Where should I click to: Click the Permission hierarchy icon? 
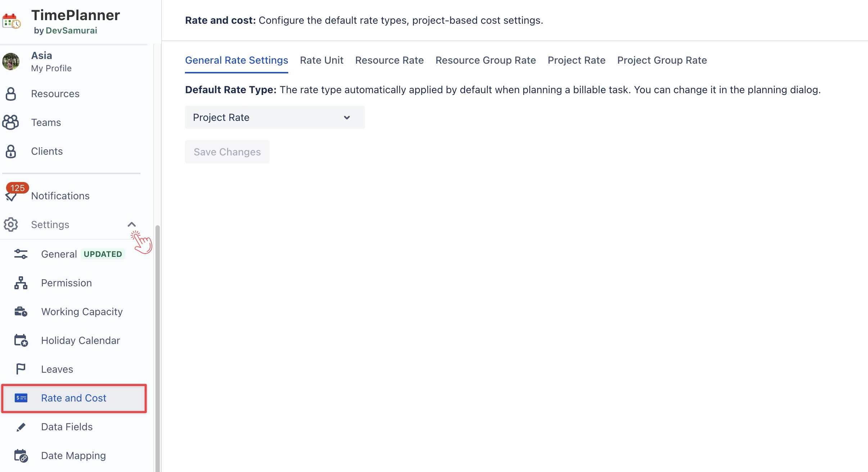pyautogui.click(x=21, y=283)
